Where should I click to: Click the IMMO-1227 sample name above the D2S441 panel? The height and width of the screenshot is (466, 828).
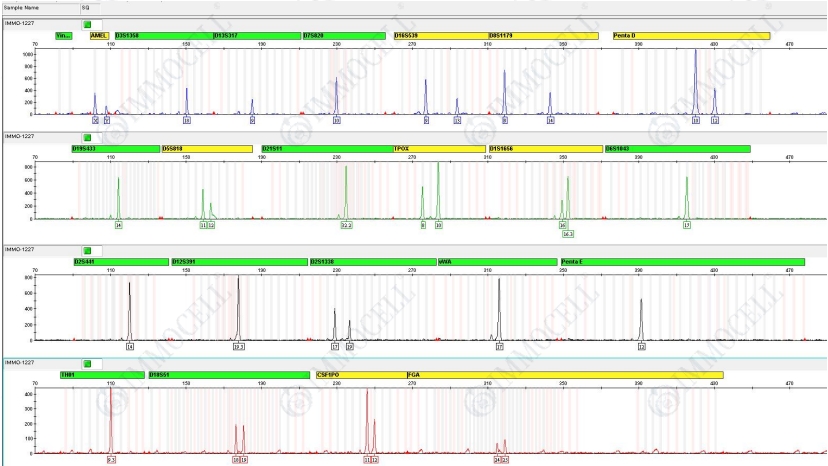(20, 249)
